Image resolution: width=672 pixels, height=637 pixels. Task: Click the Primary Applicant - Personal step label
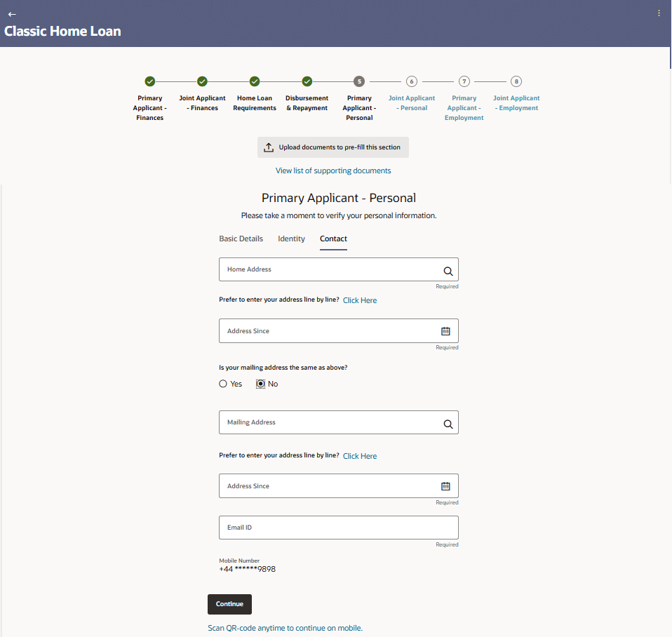359,108
